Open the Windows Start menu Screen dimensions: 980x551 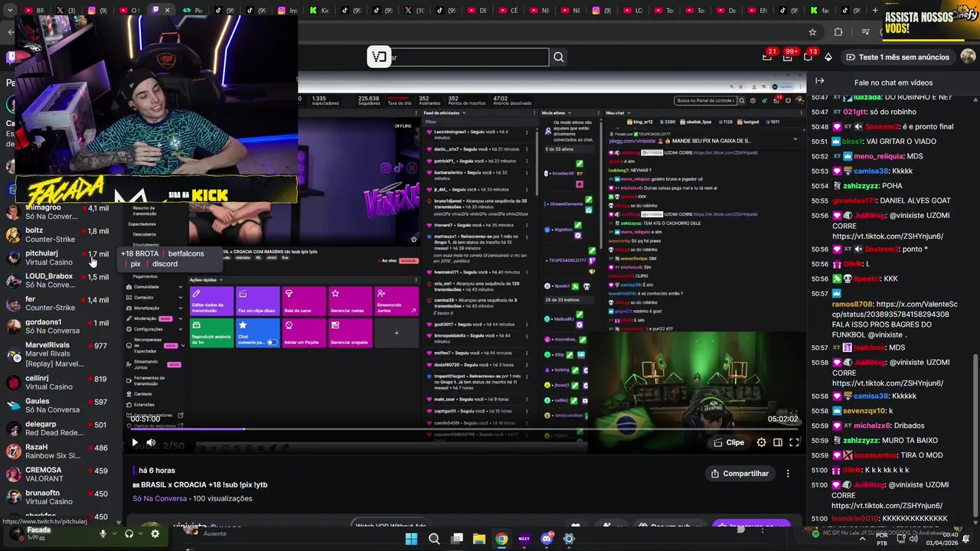coord(411,539)
